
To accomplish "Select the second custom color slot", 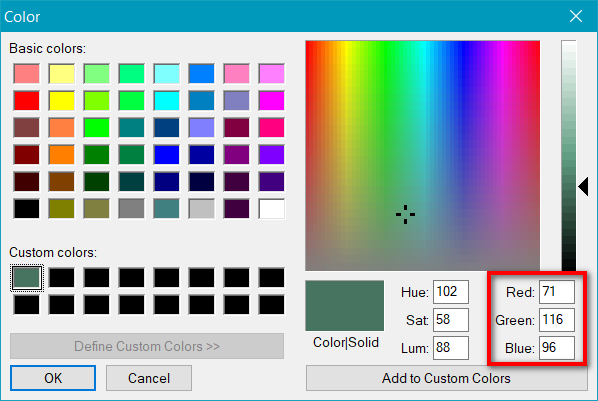I will point(61,277).
